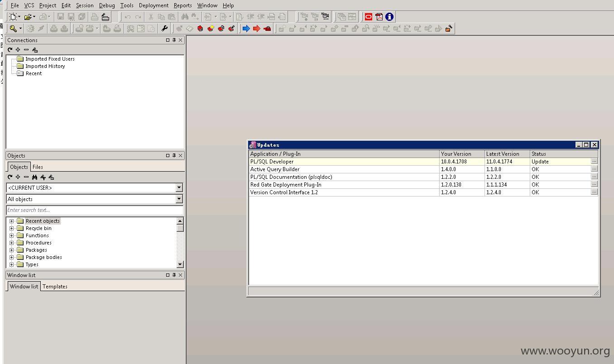Expand the Recent objects tree node
The image size is (614, 364).
click(x=12, y=221)
